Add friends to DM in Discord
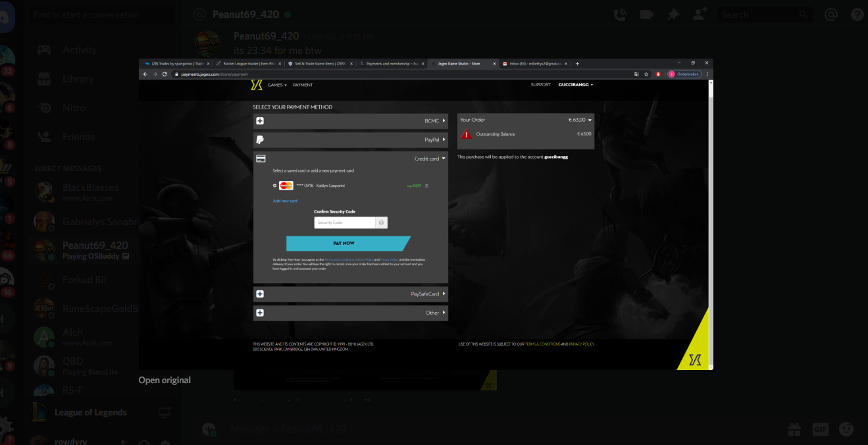The width and height of the screenshot is (868, 445). tap(700, 14)
